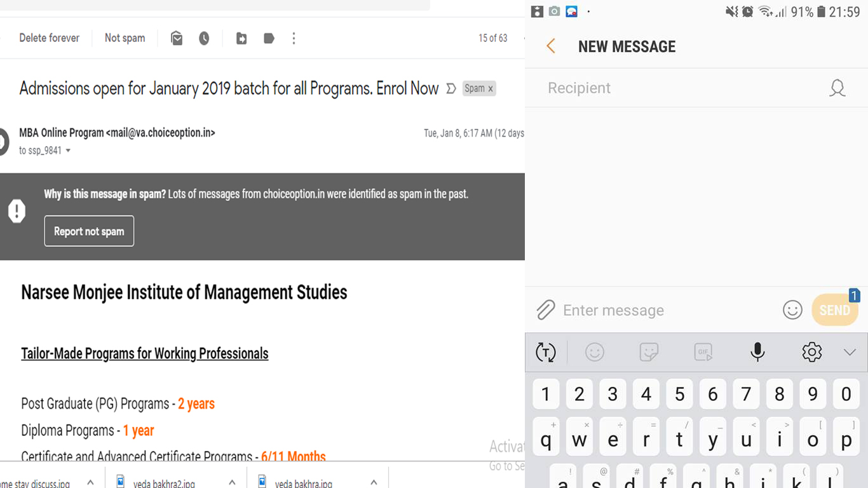The image size is (868, 488).
Task: Click the email date 'Tue, Jan 8, 6:17 AM'
Action: (x=458, y=133)
